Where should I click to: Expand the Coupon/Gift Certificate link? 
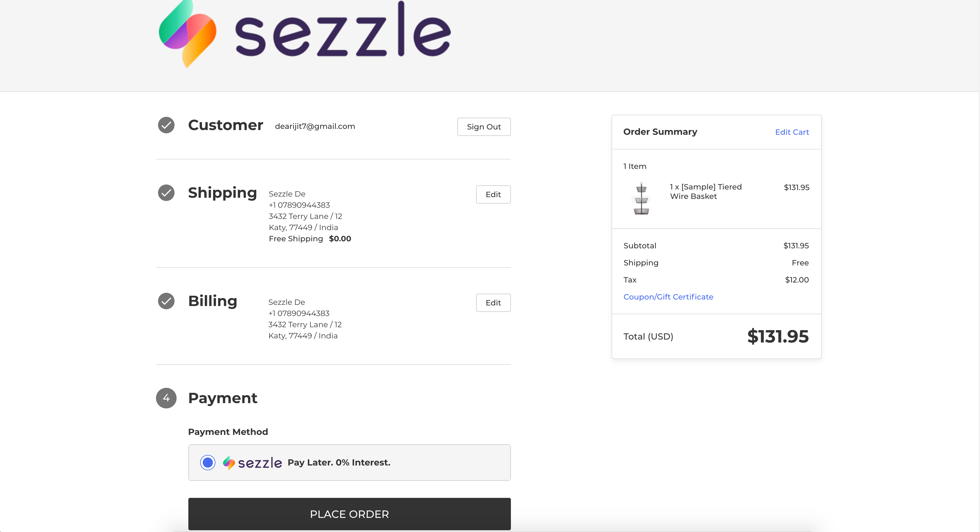pyautogui.click(x=668, y=297)
